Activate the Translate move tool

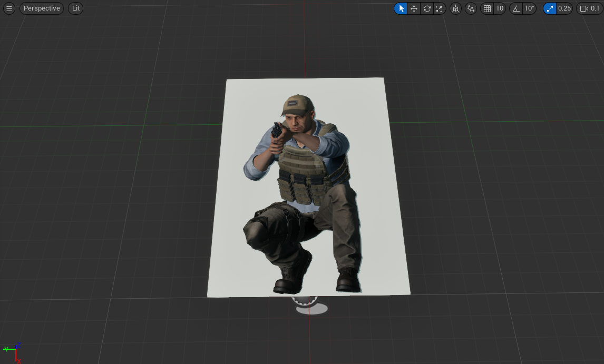click(414, 8)
